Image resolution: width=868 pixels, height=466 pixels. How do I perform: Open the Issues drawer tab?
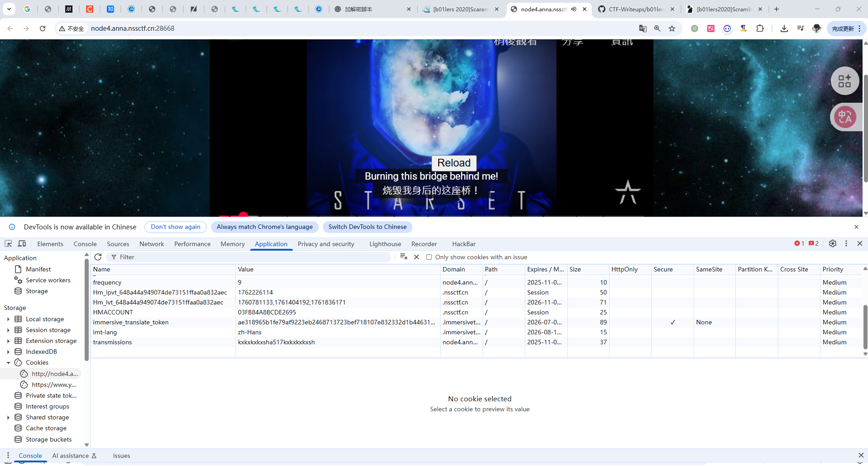pyautogui.click(x=121, y=456)
